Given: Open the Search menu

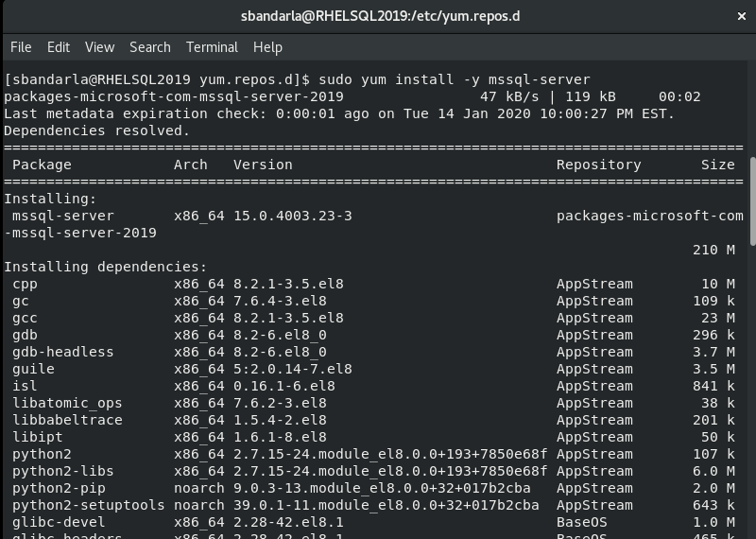Looking at the screenshot, I should pyautogui.click(x=150, y=46).
